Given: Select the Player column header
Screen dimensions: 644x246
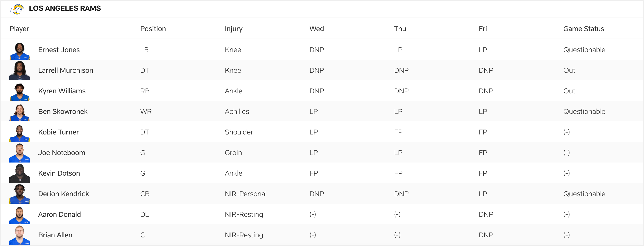Looking at the screenshot, I should [19, 29].
